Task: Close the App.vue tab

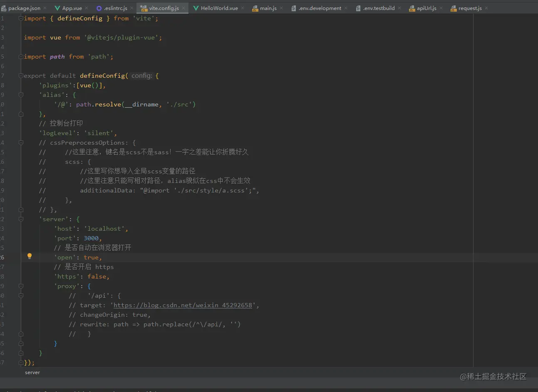Action: click(x=87, y=8)
